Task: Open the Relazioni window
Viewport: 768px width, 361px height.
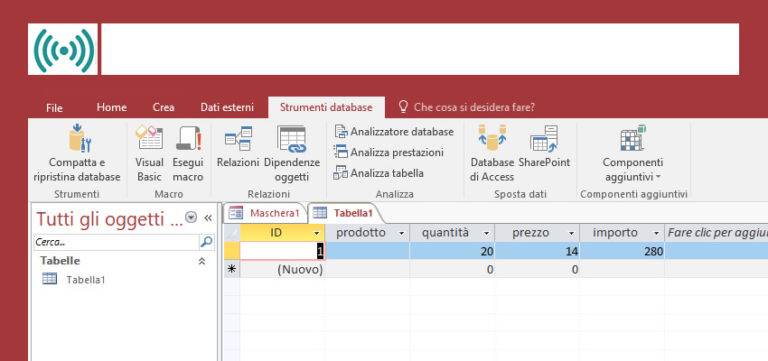Action: click(x=238, y=147)
